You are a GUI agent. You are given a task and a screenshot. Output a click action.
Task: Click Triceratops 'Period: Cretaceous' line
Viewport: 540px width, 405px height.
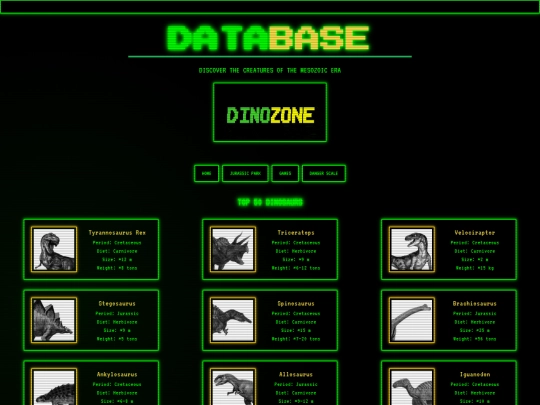[x=296, y=243]
